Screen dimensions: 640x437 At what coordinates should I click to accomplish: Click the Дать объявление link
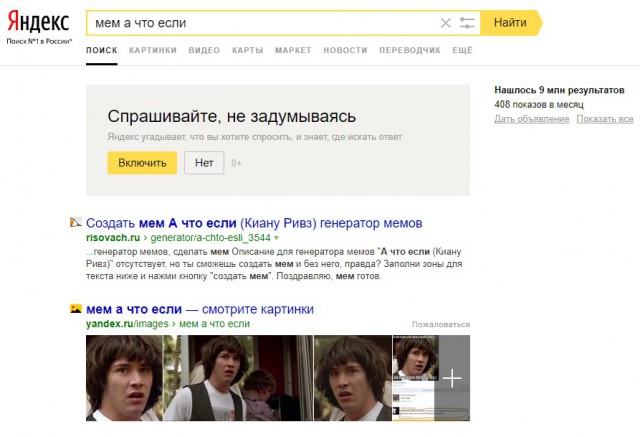click(x=532, y=119)
